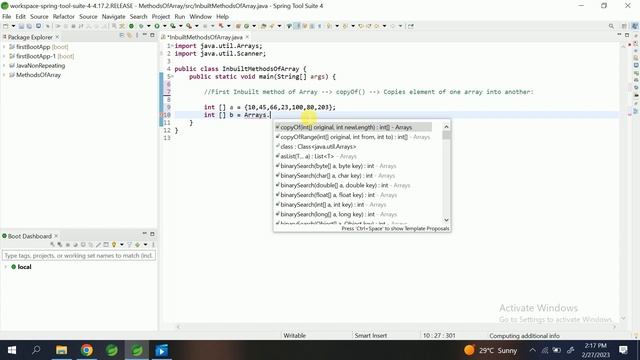
Task: Click the stop icon in Boot Dashboard toolbar
Action: (68, 244)
